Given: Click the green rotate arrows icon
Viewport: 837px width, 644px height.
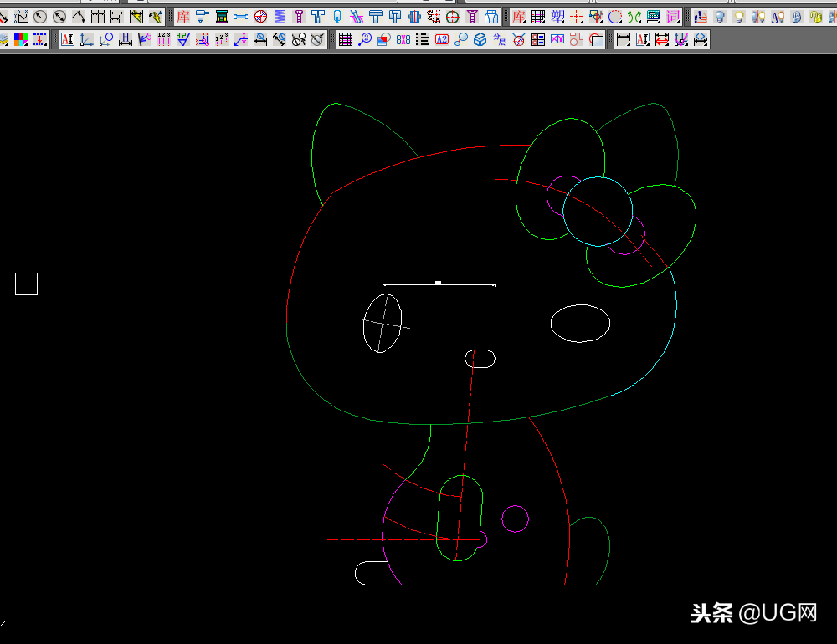Looking at the screenshot, I should tap(634, 17).
